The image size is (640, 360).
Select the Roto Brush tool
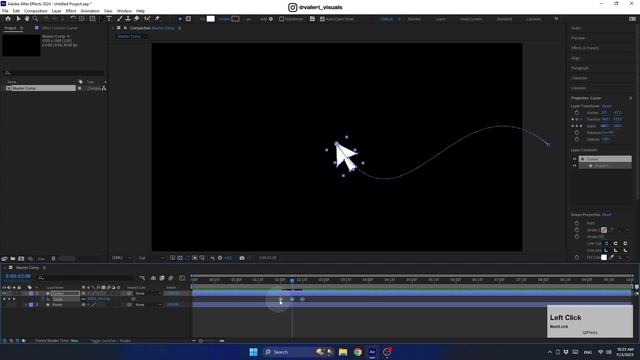(147, 19)
